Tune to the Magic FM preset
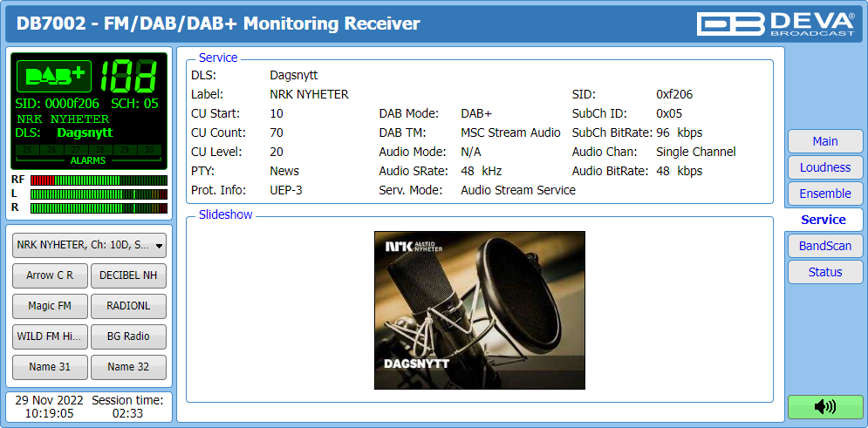 (x=50, y=306)
